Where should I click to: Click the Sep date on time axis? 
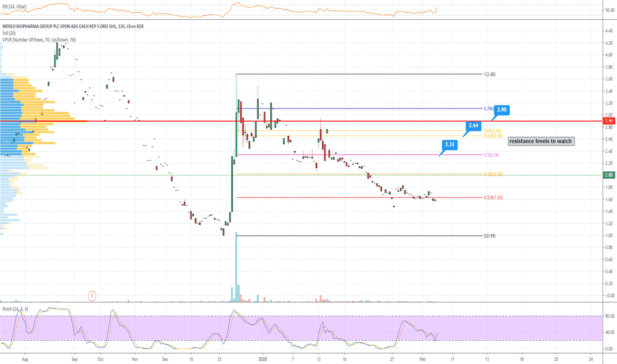[74, 359]
